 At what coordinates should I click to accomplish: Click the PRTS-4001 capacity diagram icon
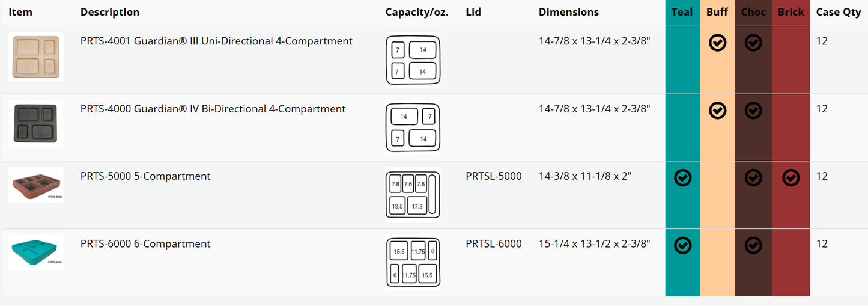click(413, 60)
